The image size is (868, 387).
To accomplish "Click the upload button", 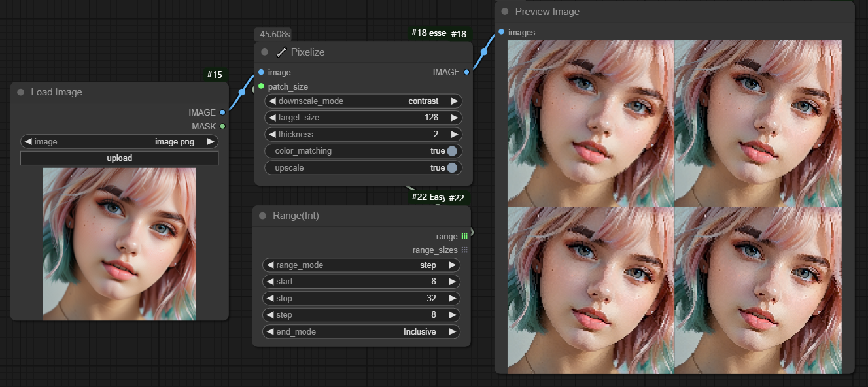I will pos(119,158).
